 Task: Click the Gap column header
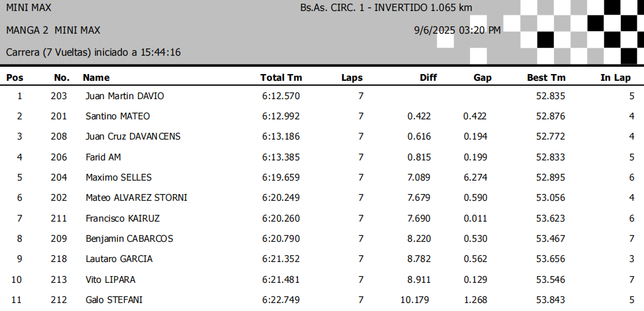pos(482,78)
